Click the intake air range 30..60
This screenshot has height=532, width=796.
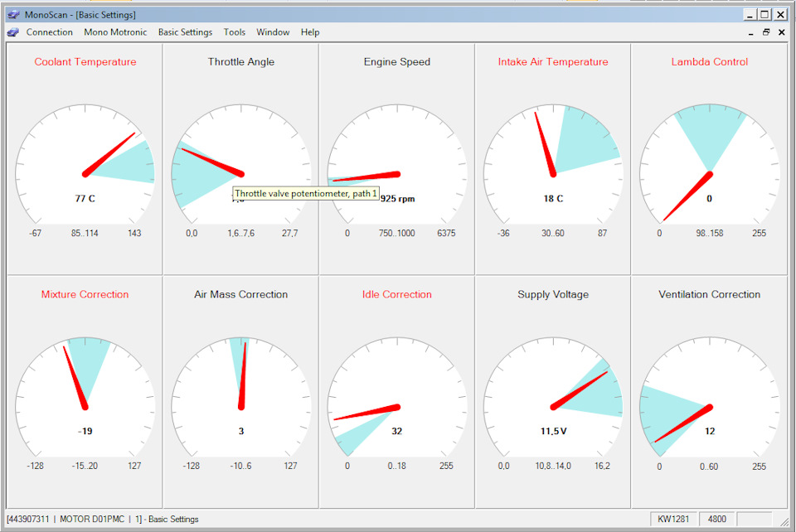pos(553,234)
